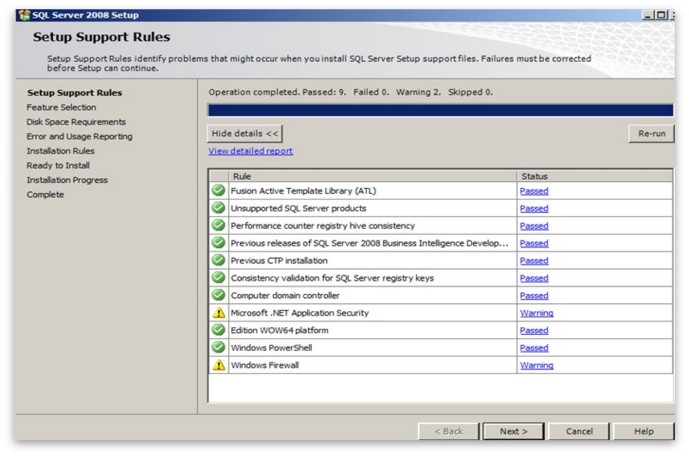Collapse details with Hide details button
Screen dimensions: 689x456
tap(245, 134)
